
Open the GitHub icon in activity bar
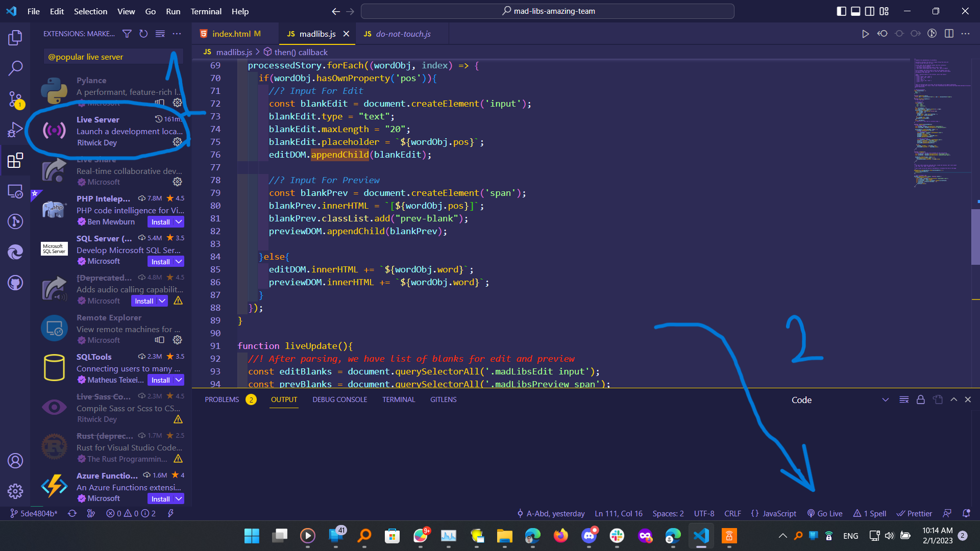(15, 283)
